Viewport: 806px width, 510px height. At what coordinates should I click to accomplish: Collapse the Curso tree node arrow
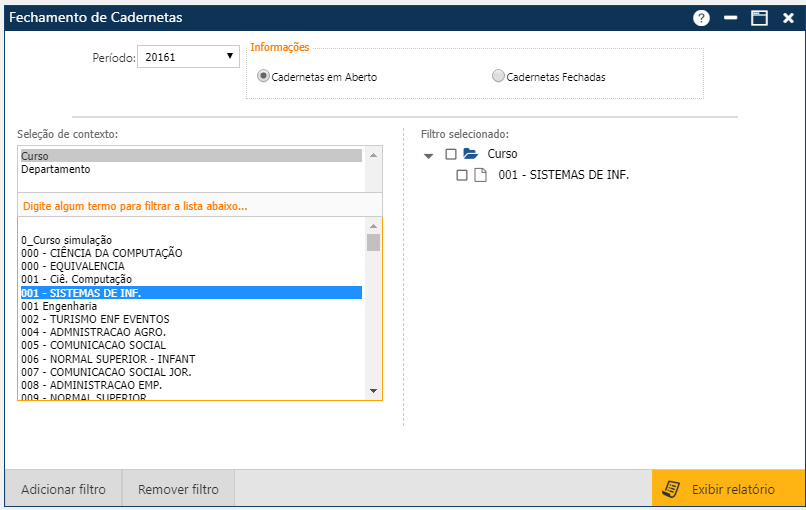click(x=429, y=155)
